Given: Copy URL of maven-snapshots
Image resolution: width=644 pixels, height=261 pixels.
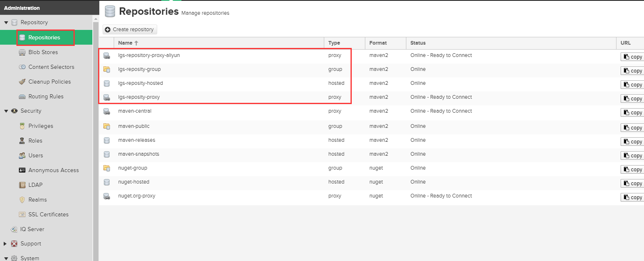Looking at the screenshot, I should tap(633, 156).
